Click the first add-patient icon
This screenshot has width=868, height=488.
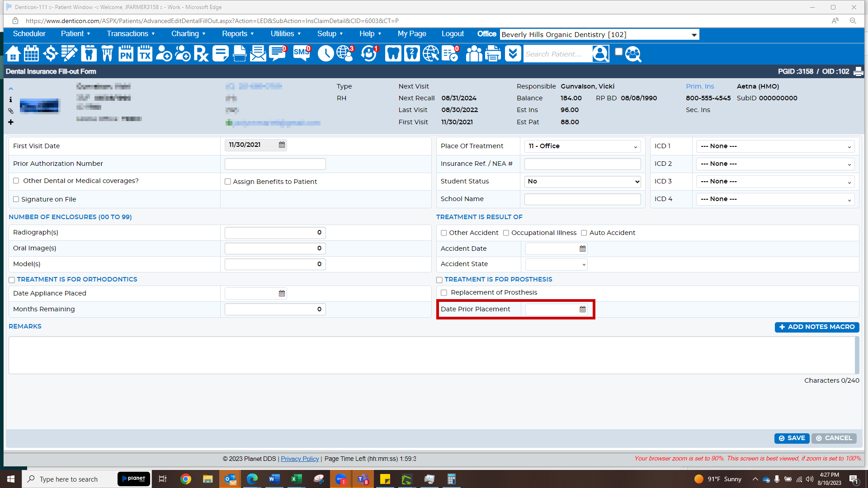(x=164, y=54)
